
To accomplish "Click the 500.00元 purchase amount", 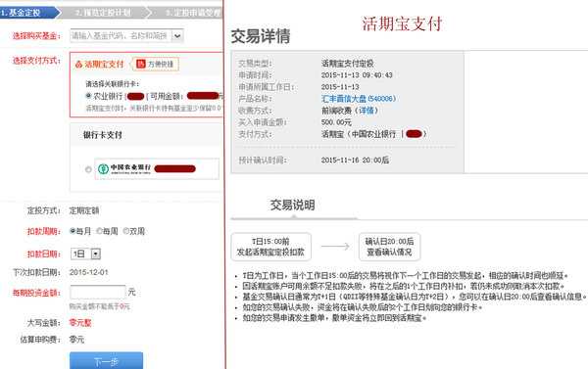I will coord(336,122).
